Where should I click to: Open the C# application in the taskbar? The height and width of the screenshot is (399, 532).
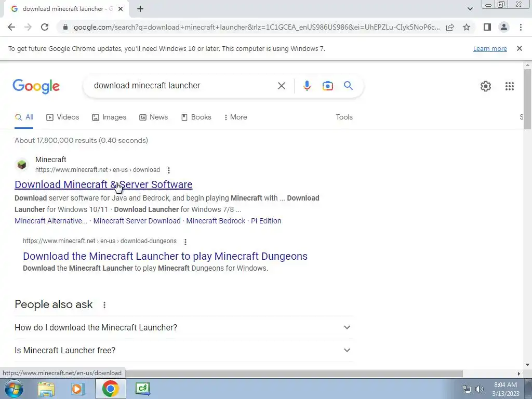[x=142, y=389]
